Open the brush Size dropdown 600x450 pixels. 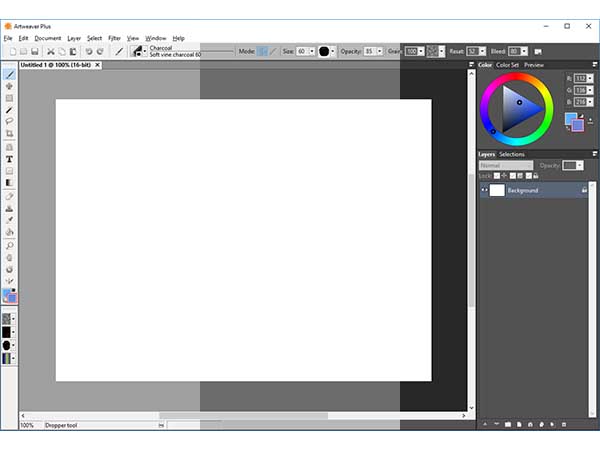[312, 51]
